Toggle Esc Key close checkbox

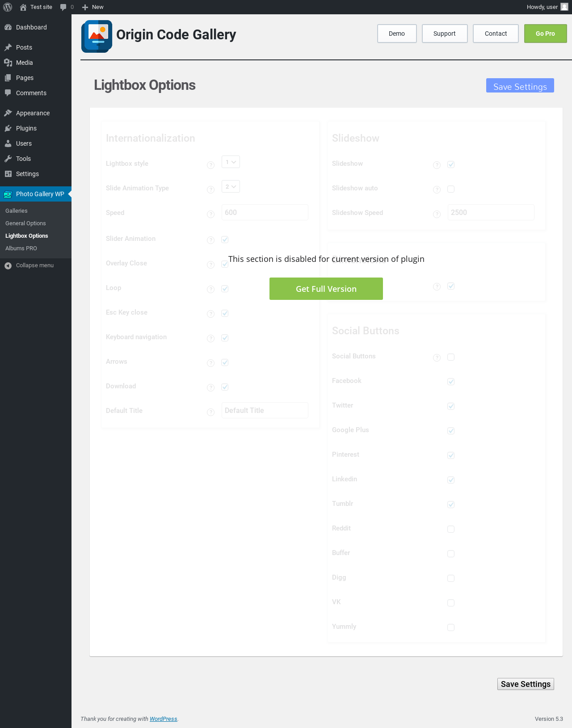(225, 313)
